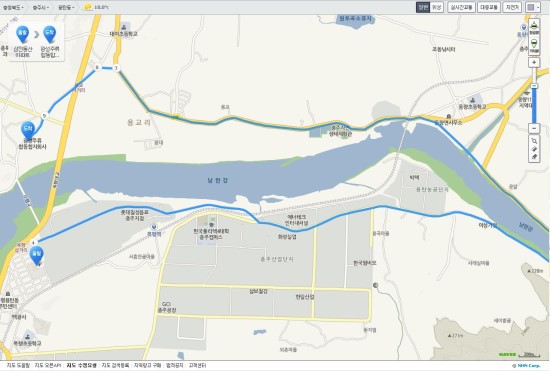This screenshot has width=550, height=371.
Task: Click the zoom level slider handle
Action: coord(534,86)
